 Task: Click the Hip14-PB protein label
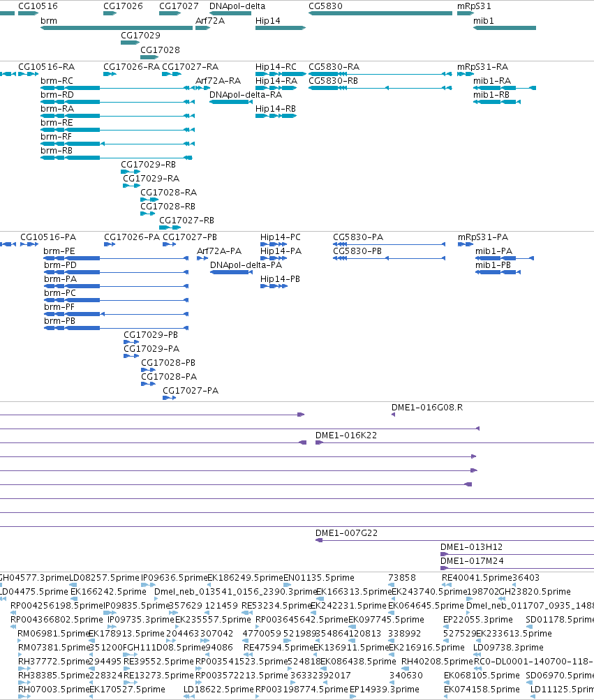click(x=280, y=279)
